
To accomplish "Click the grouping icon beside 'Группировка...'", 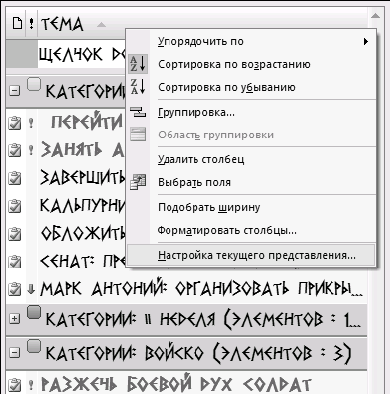I will click(x=138, y=112).
